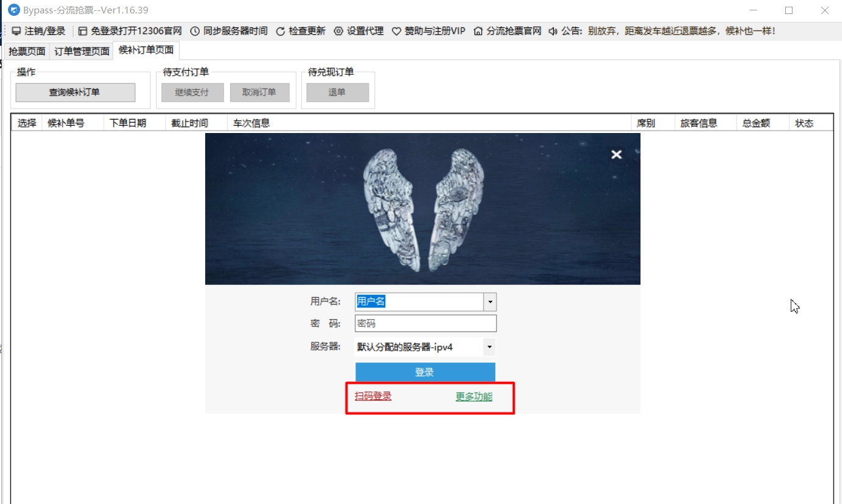The height and width of the screenshot is (504, 842).
Task: Click the 席别 column header
Action: click(653, 123)
